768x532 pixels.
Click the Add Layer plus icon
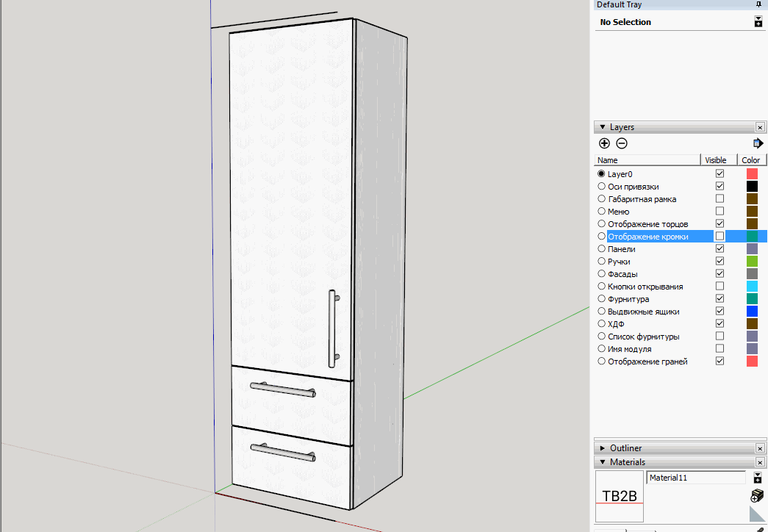pyautogui.click(x=604, y=143)
